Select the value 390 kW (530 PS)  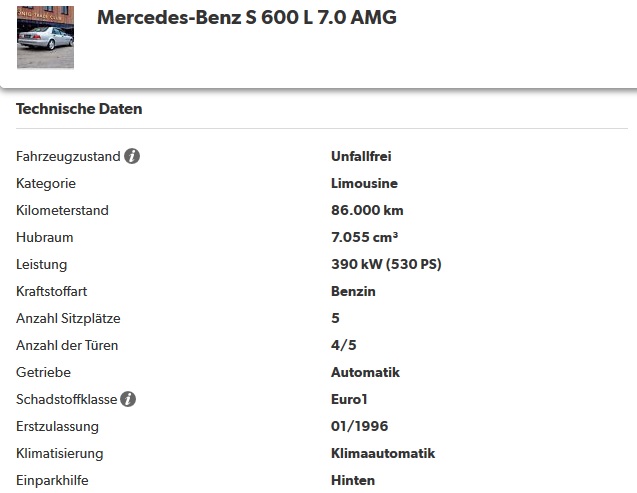pos(386,264)
